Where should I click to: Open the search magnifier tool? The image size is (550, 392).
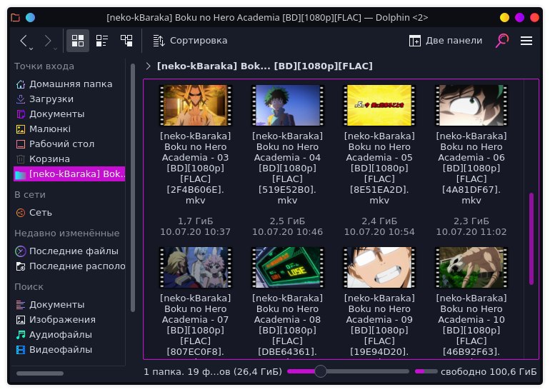501,41
